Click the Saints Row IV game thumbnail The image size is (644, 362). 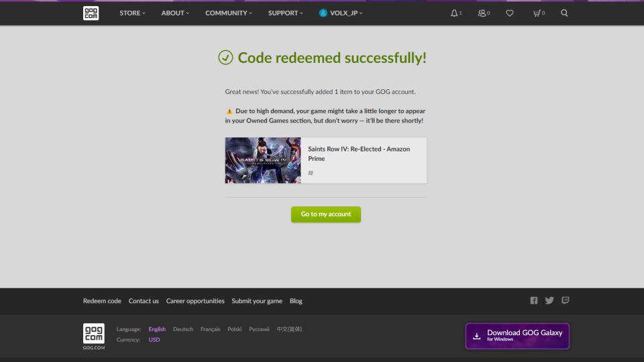pyautogui.click(x=263, y=160)
